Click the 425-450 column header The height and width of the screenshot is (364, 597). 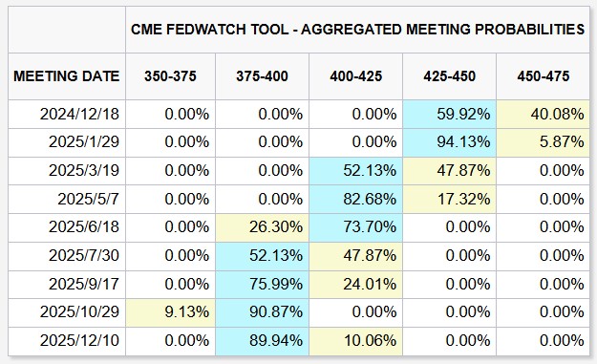point(449,76)
